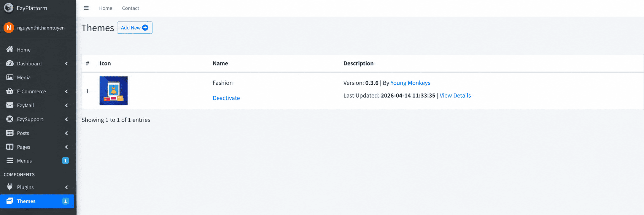The image size is (644, 215).
Task: Toggle the hamburger sidebar menu icon
Action: pyautogui.click(x=86, y=8)
